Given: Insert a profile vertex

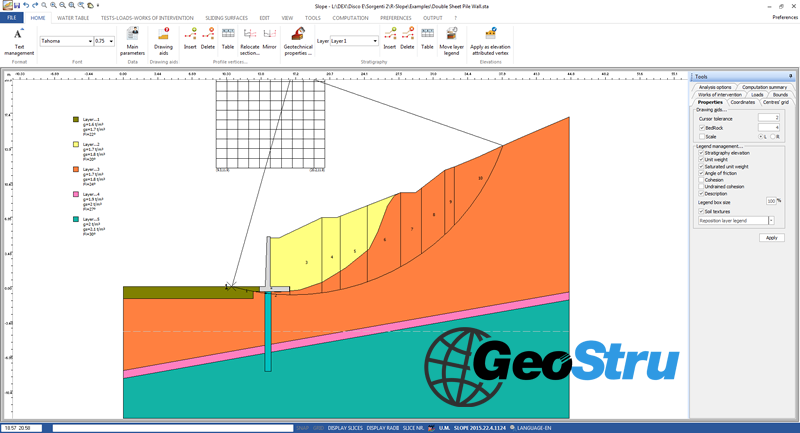Looking at the screenshot, I should click(190, 39).
